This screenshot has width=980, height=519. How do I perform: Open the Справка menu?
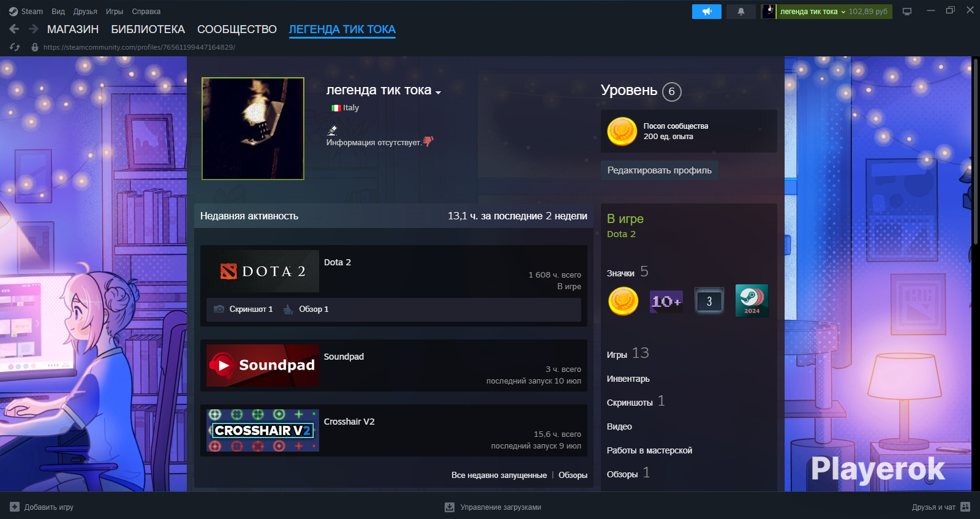146,12
